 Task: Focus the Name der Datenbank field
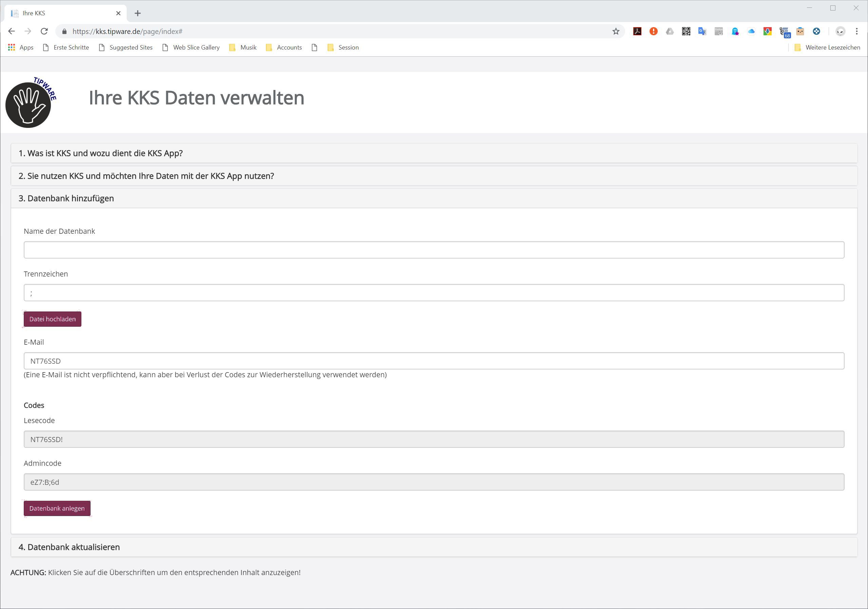point(433,250)
